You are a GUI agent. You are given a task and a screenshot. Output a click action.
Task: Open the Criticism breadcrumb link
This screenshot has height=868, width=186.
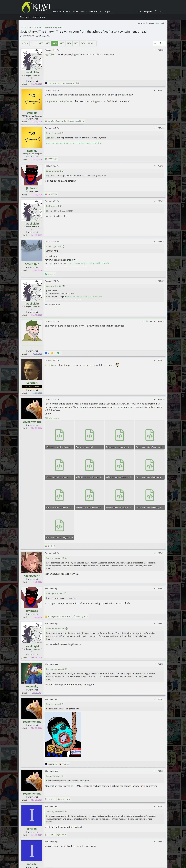(38, 27)
